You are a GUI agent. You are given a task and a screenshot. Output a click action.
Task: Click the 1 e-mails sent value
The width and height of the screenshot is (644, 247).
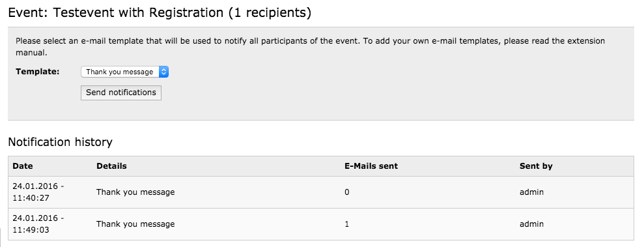click(347, 224)
